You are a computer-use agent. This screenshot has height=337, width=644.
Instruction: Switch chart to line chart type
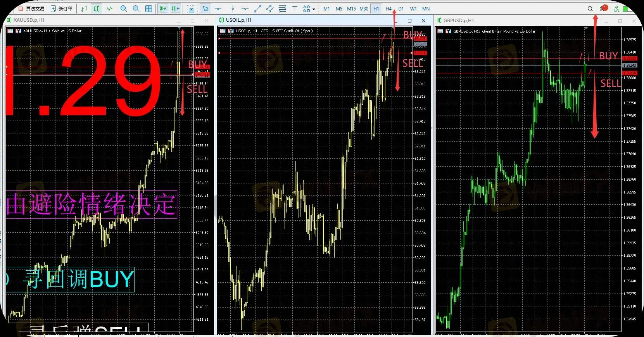(x=109, y=9)
